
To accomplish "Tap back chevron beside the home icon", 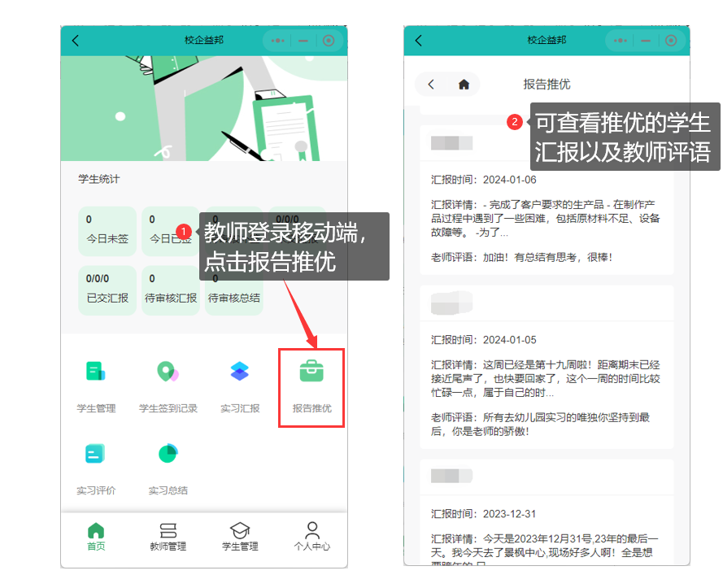I will [x=431, y=84].
